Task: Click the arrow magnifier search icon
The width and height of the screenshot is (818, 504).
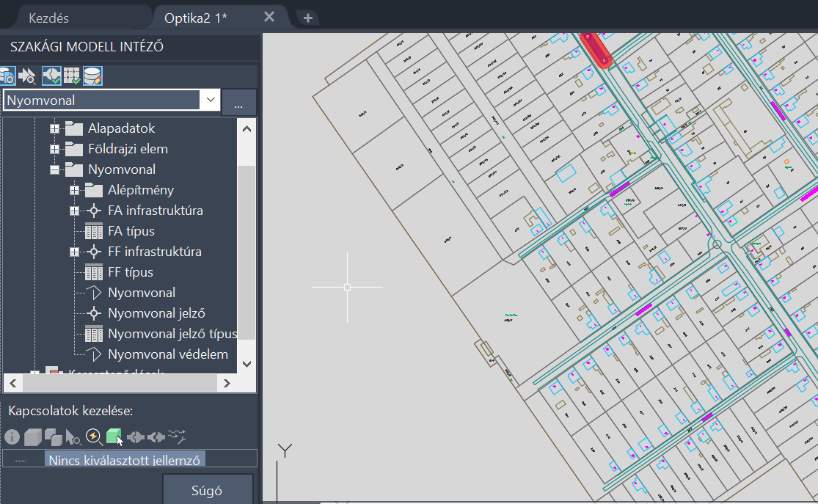Action: 27,76
